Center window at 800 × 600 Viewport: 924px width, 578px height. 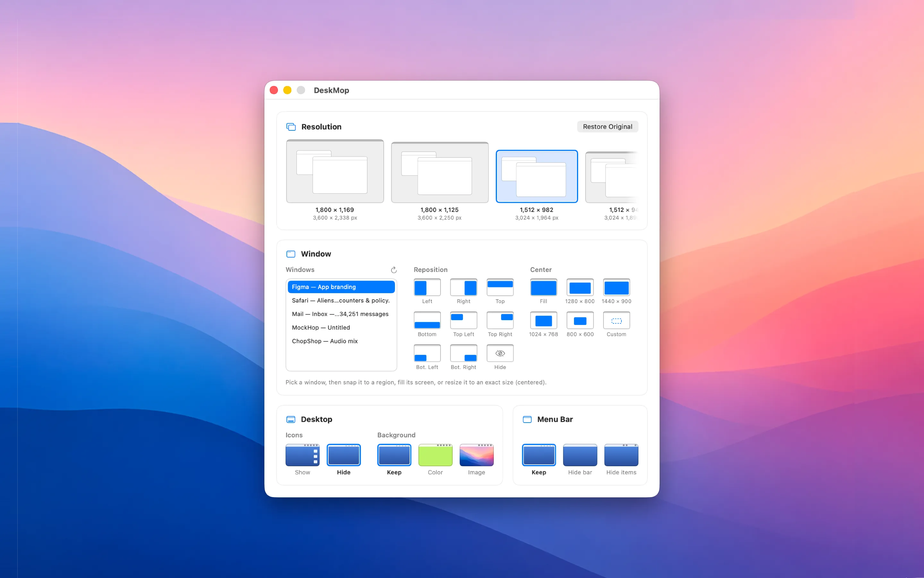580,320
